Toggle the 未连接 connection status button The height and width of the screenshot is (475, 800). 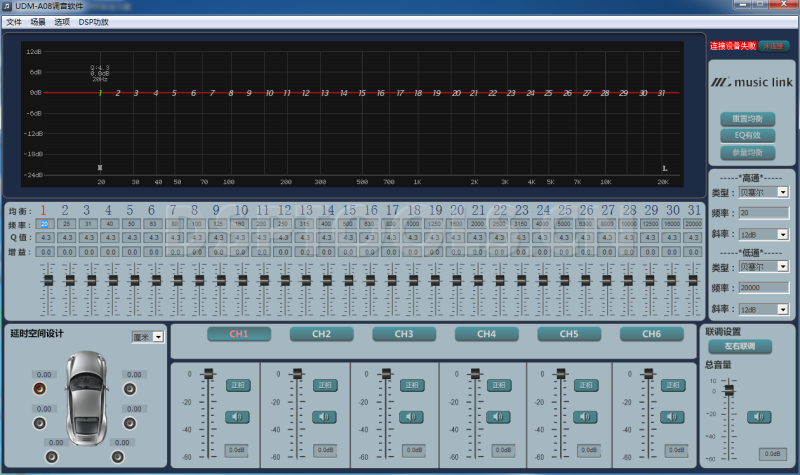point(773,46)
